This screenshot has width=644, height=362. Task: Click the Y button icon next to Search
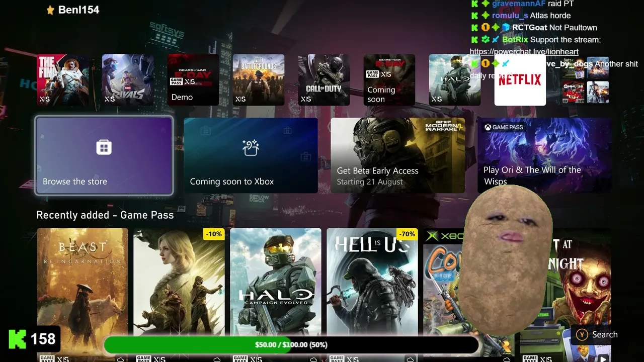pos(582,335)
